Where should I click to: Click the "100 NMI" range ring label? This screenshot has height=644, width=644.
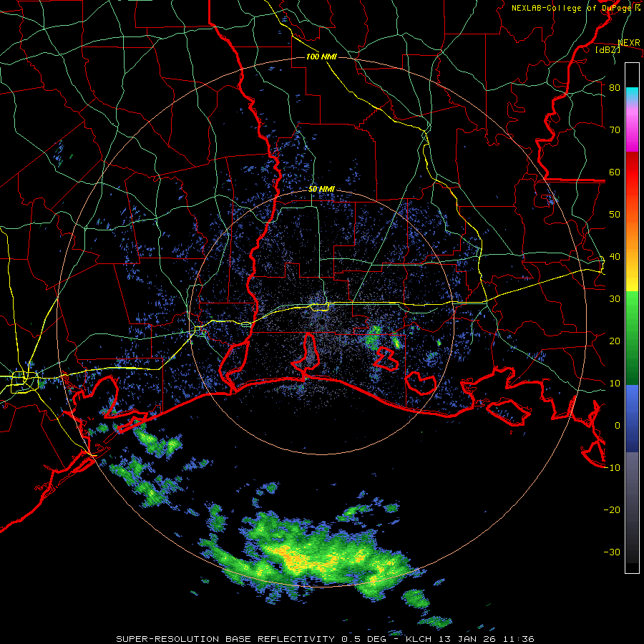click(x=321, y=57)
